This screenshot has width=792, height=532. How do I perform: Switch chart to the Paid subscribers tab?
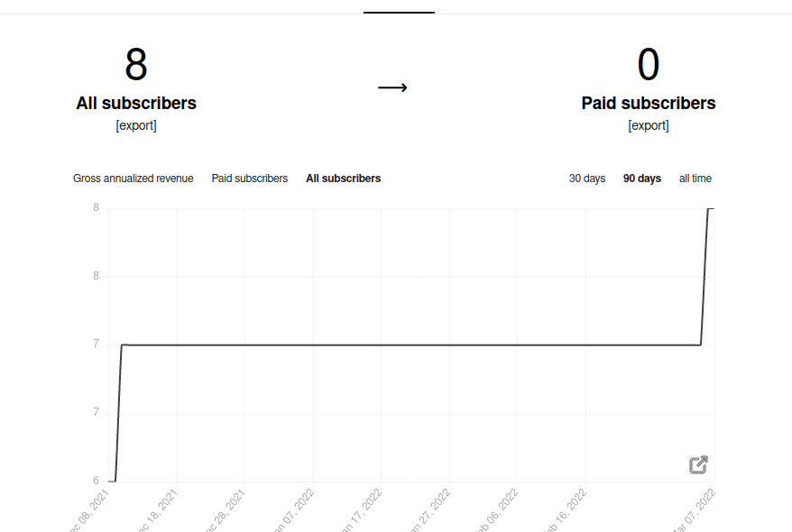(x=250, y=179)
